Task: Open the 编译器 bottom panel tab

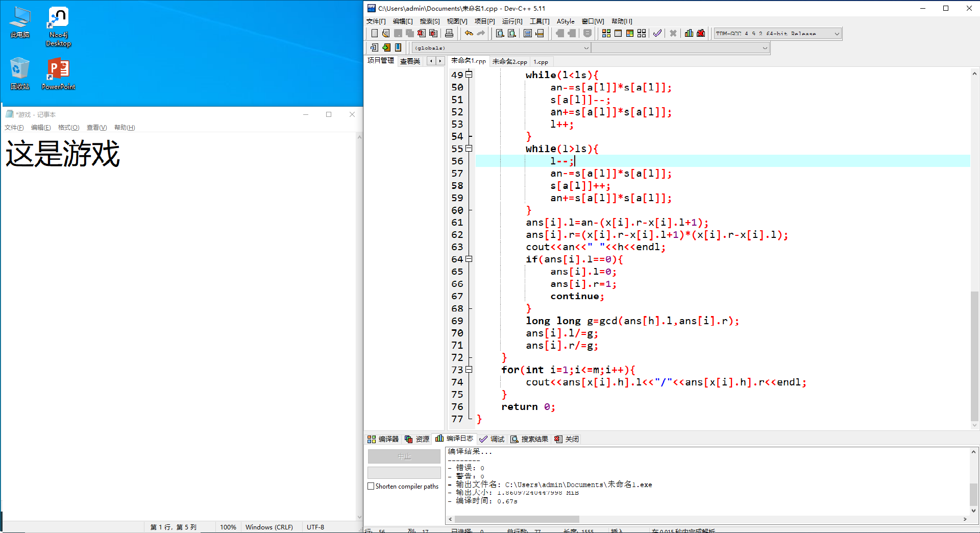Action: pos(383,439)
